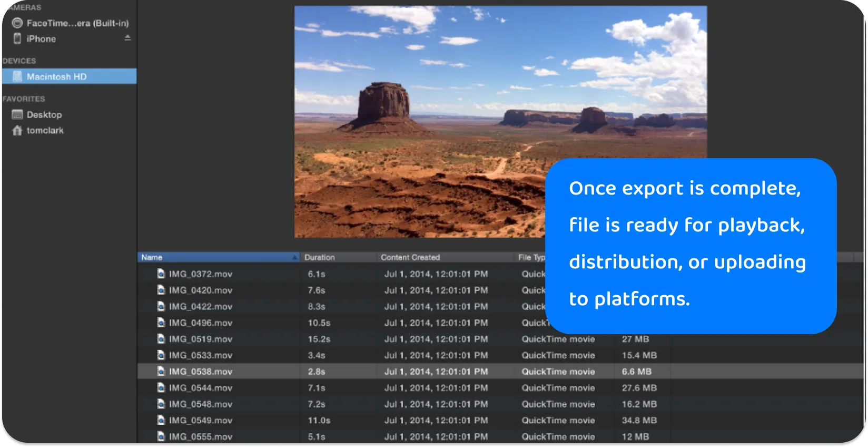Image resolution: width=868 pixels, height=447 pixels.
Task: Click 2.8s duration of IMG_0538.mov
Action: click(x=317, y=372)
